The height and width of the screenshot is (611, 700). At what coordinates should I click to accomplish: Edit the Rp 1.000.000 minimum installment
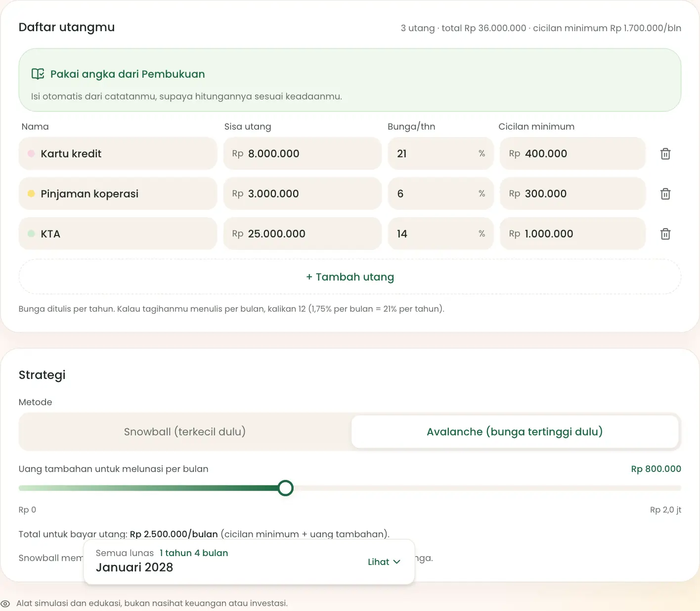pos(573,234)
